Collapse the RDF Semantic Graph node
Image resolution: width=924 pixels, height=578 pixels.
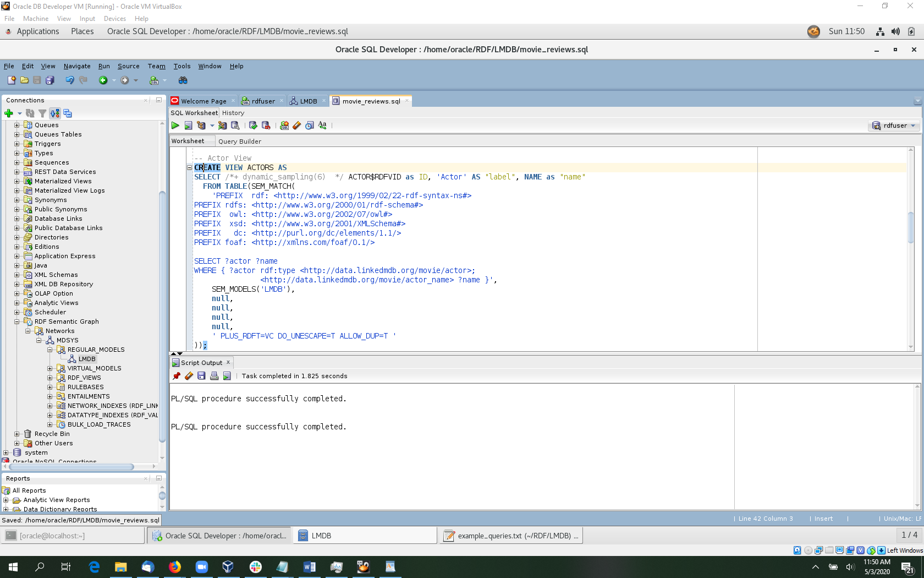tap(16, 321)
